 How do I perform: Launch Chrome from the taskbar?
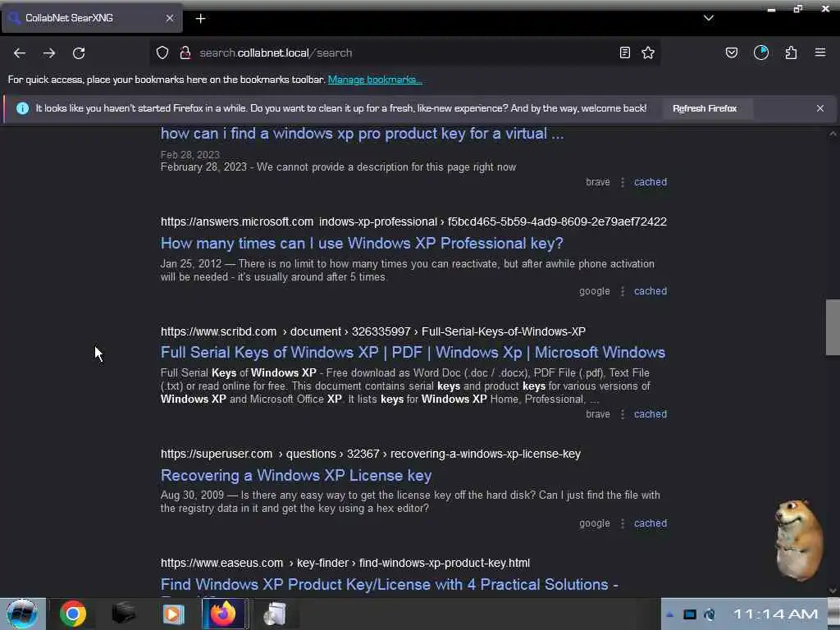73,614
